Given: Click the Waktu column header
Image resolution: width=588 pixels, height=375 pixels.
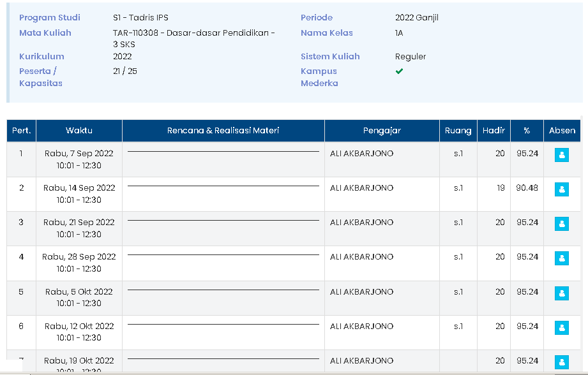Looking at the screenshot, I should (79, 131).
